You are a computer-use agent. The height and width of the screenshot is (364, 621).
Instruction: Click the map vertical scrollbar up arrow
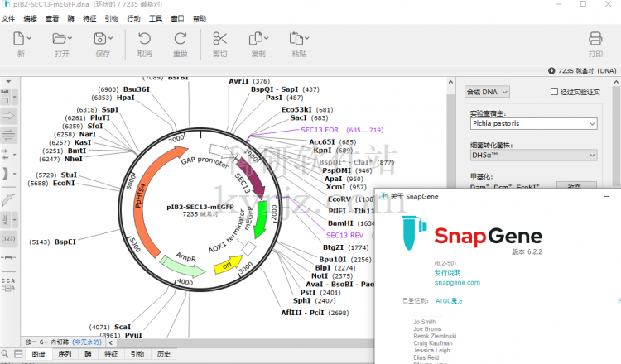[450, 82]
